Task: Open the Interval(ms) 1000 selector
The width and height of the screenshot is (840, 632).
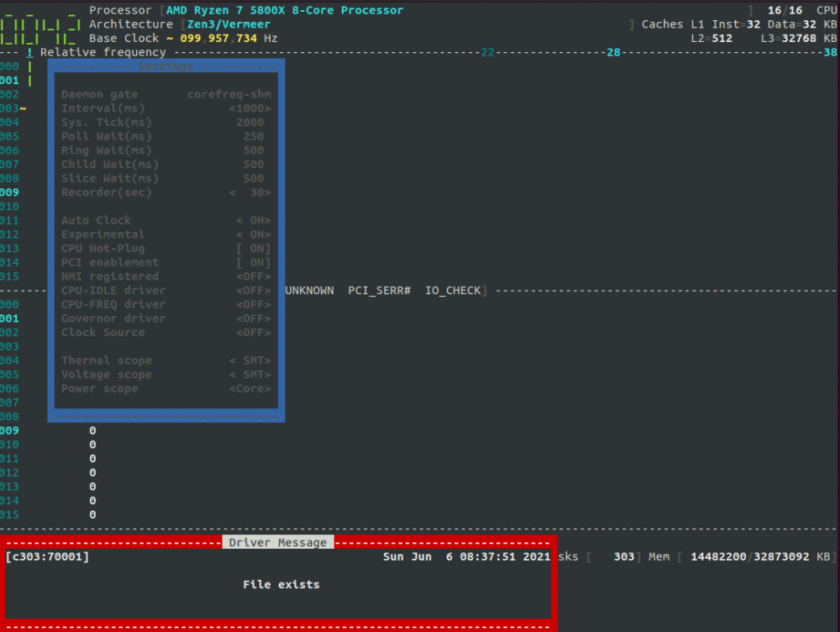Action: click(250, 108)
